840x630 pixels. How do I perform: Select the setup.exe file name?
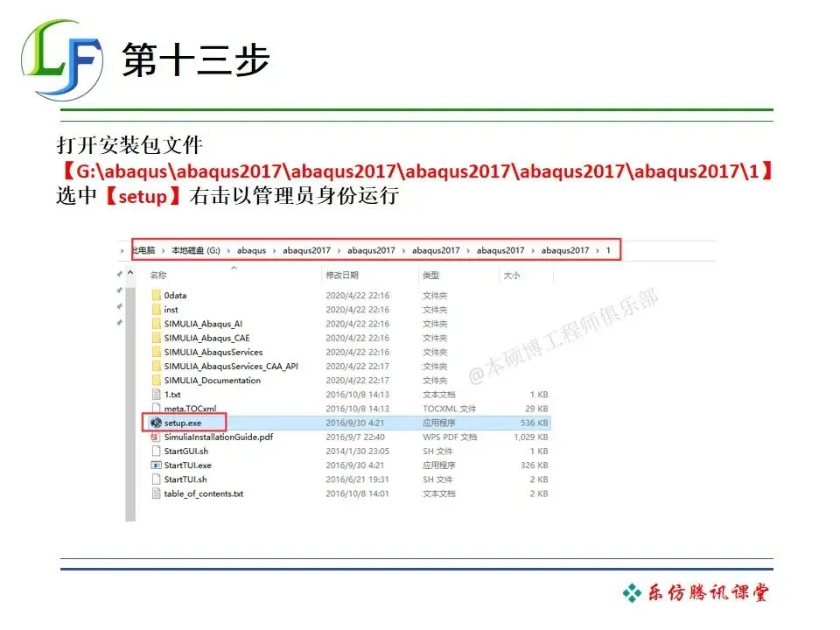tap(183, 423)
